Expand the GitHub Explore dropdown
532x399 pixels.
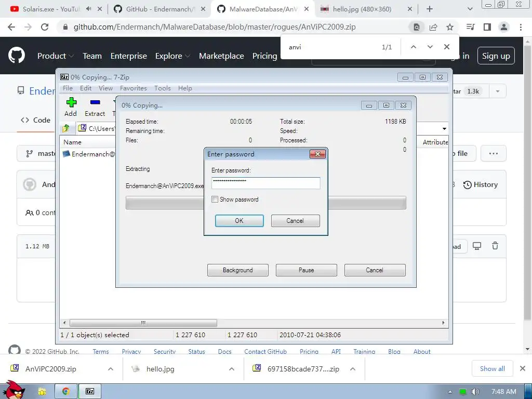coord(172,56)
